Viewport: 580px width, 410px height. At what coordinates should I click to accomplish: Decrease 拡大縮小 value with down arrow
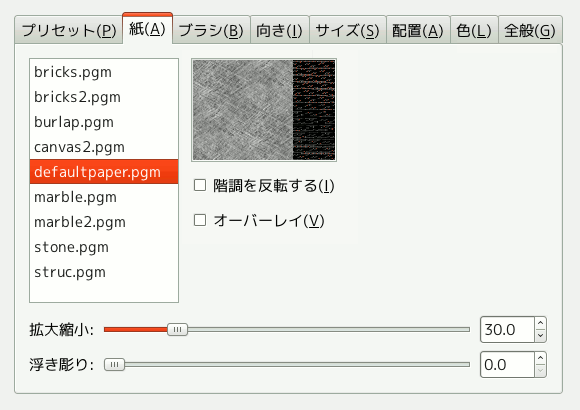(x=540, y=336)
